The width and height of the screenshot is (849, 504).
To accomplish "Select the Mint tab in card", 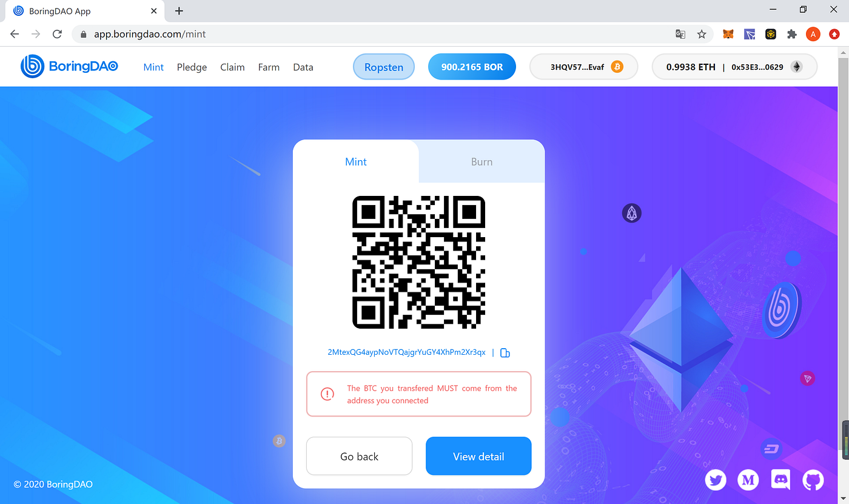I will click(356, 161).
